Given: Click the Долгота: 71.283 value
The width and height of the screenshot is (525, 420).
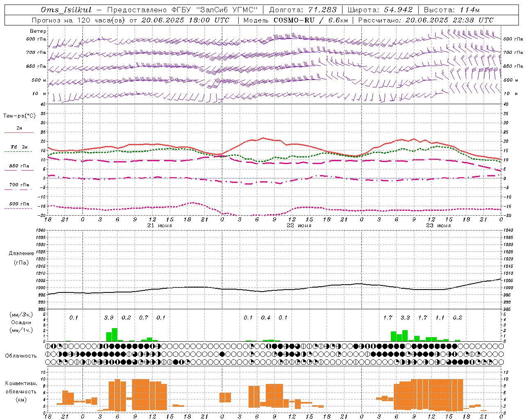Looking at the screenshot, I should point(303,10).
